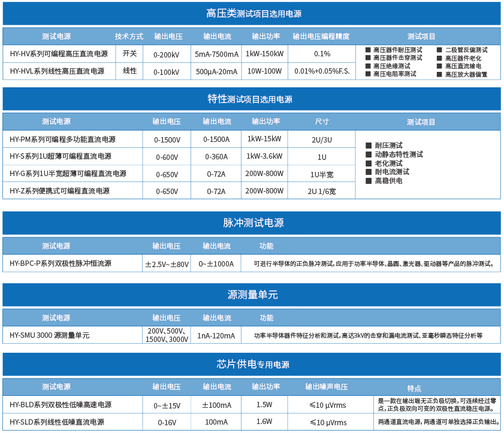Image resolution: width=504 pixels, height=433 pixels.
Task: Click the bullet square beside 高压器件耐压测试
Action: point(368,50)
